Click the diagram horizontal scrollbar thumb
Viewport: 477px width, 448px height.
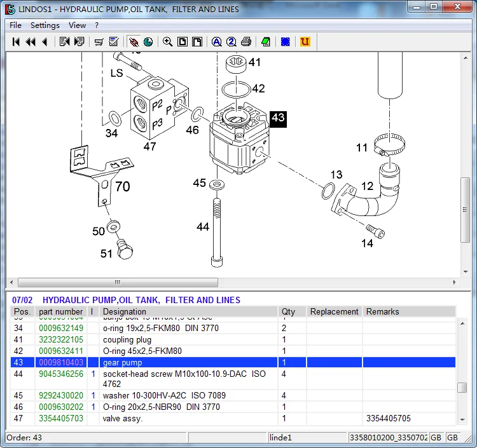118,283
